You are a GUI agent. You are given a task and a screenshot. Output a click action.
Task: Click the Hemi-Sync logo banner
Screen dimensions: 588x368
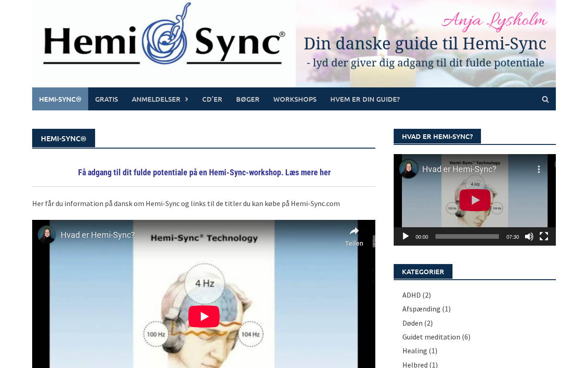[164, 44]
